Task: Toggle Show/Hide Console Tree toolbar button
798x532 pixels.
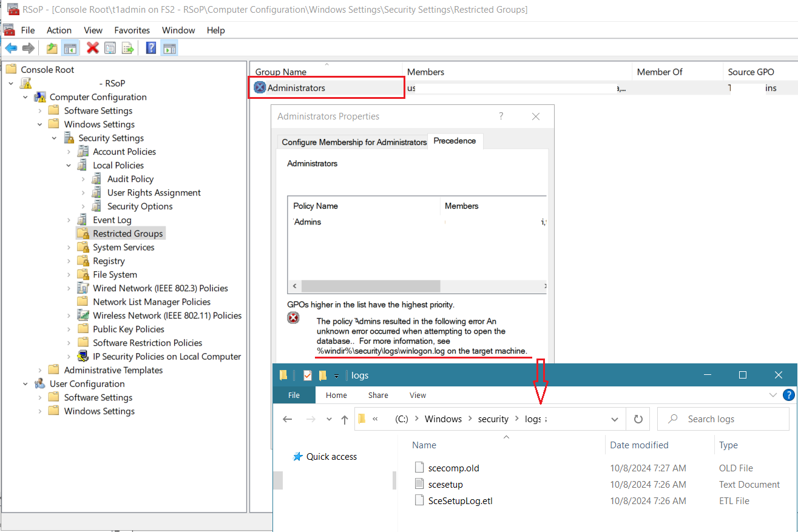Action: pyautogui.click(x=70, y=48)
